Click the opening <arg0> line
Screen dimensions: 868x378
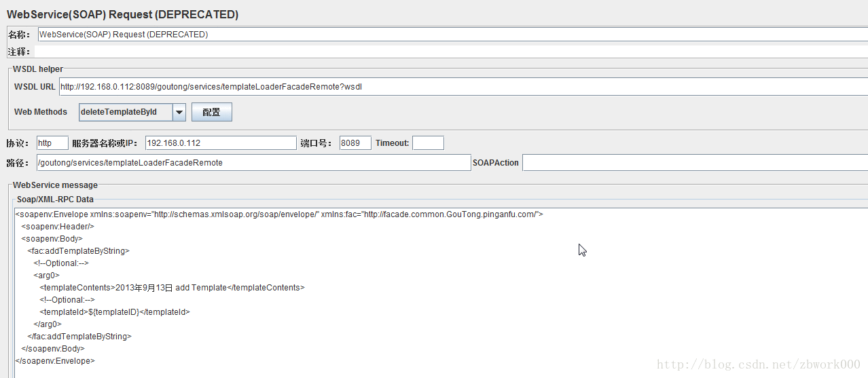pyautogui.click(x=46, y=276)
